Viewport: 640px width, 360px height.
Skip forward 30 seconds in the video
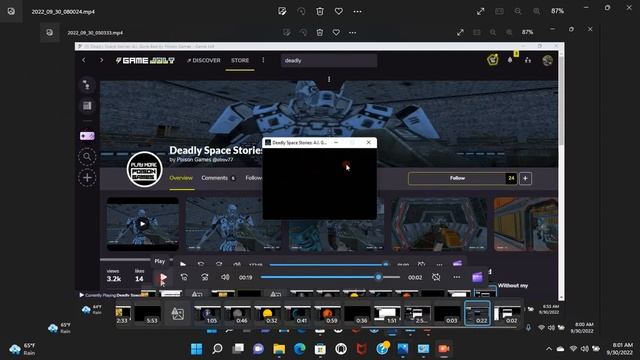click(x=204, y=278)
